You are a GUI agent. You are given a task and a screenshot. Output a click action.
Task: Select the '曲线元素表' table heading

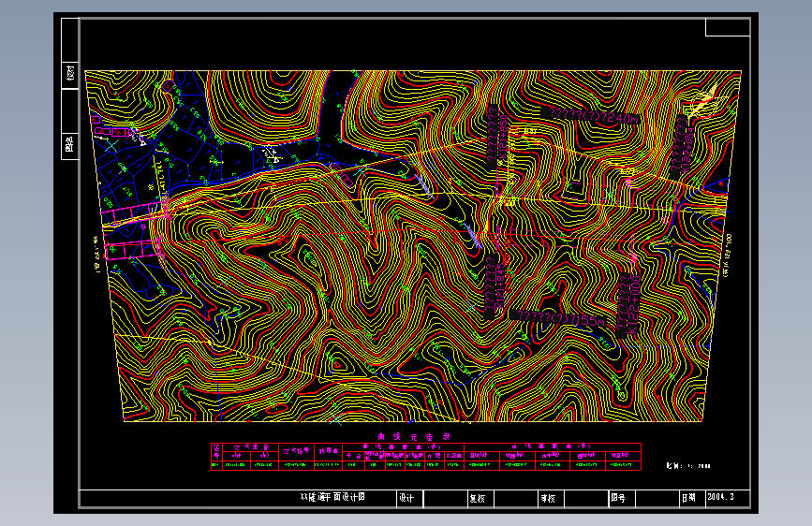coord(414,437)
